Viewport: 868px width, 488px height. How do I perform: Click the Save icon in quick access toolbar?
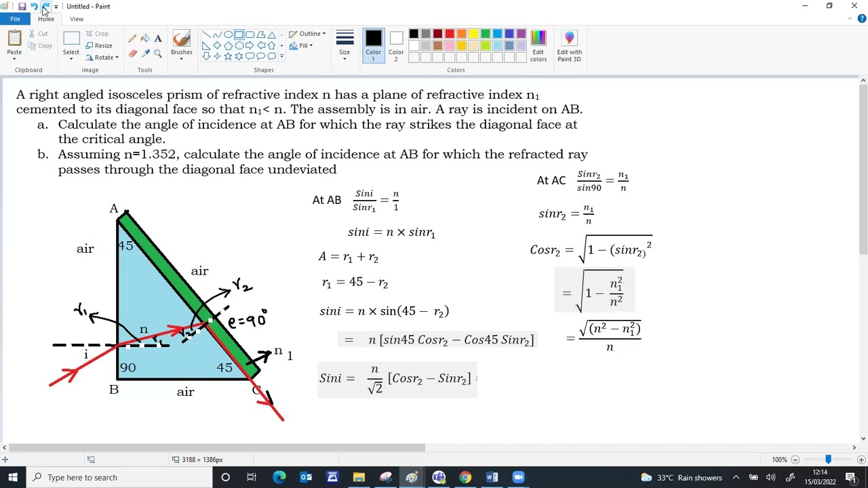point(22,6)
